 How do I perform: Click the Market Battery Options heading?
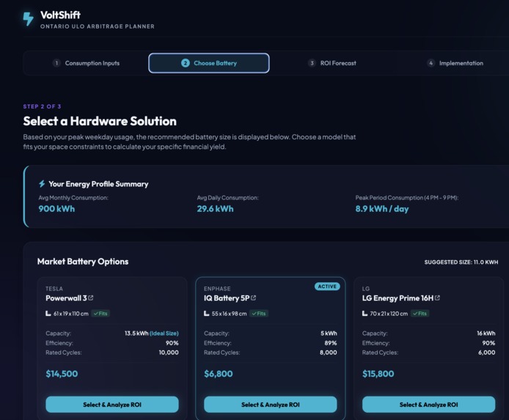pos(83,262)
